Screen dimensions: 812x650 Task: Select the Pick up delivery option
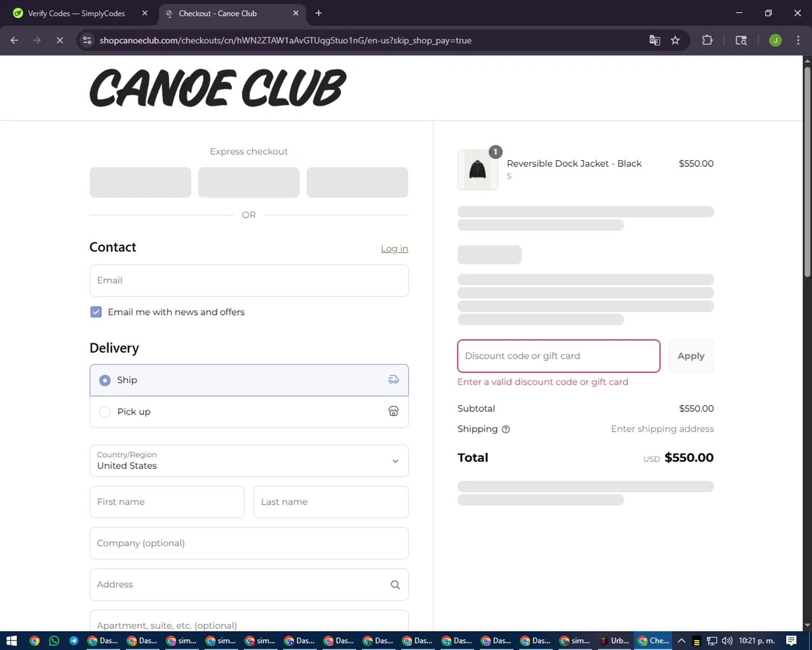pos(249,412)
